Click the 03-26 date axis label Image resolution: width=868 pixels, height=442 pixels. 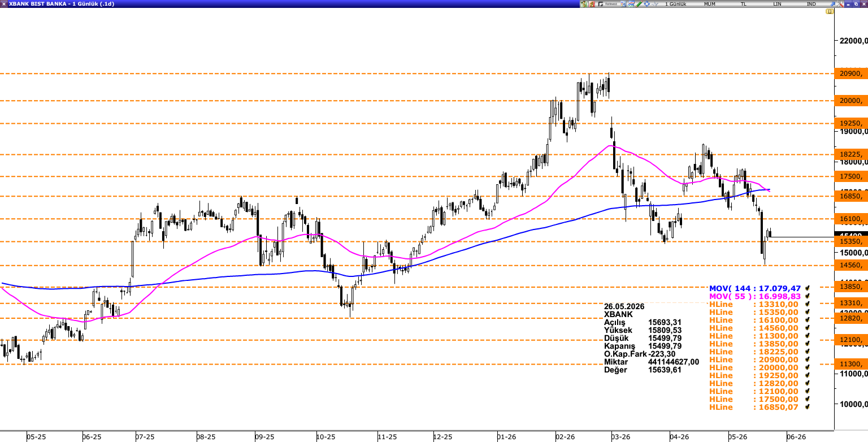[x=620, y=437]
